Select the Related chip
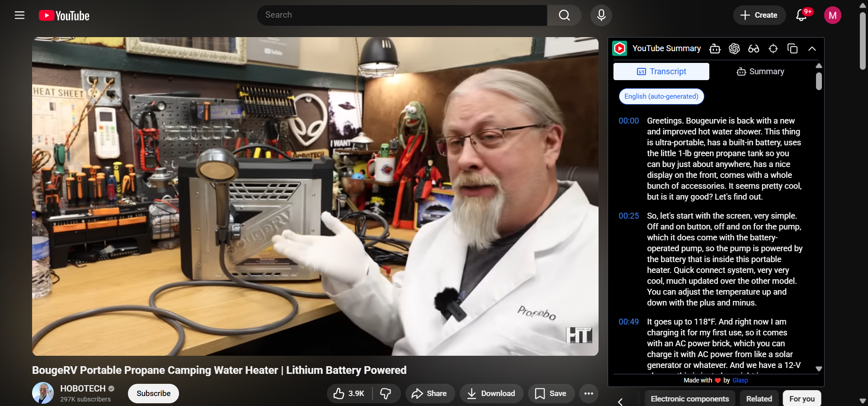Screen dimensions: 868x406 (x=759, y=399)
